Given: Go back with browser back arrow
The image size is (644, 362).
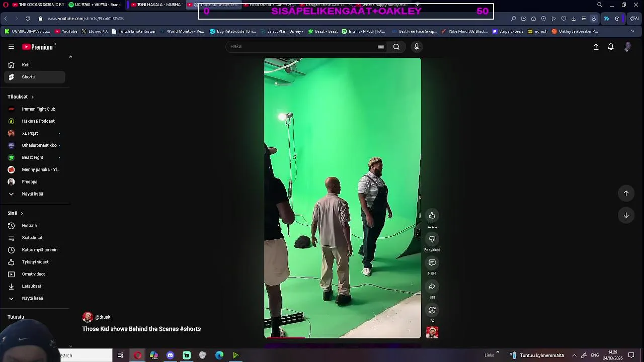Looking at the screenshot, I should pos(6,19).
